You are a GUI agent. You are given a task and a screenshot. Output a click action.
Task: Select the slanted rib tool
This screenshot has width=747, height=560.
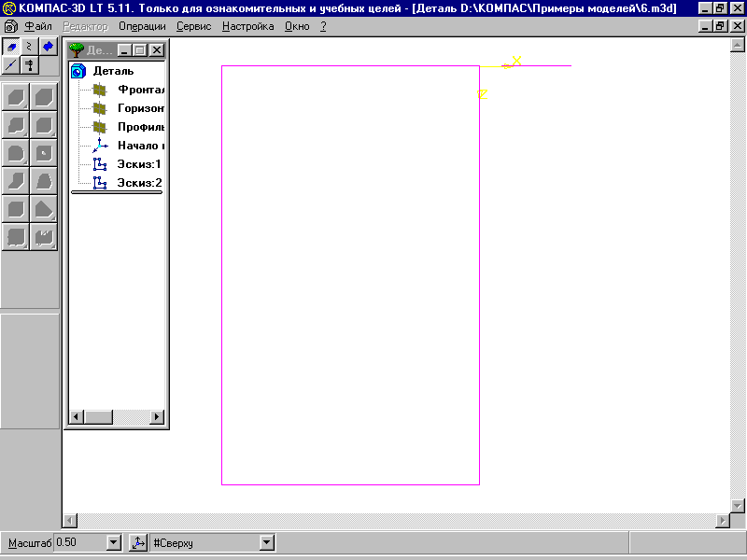(x=16, y=181)
